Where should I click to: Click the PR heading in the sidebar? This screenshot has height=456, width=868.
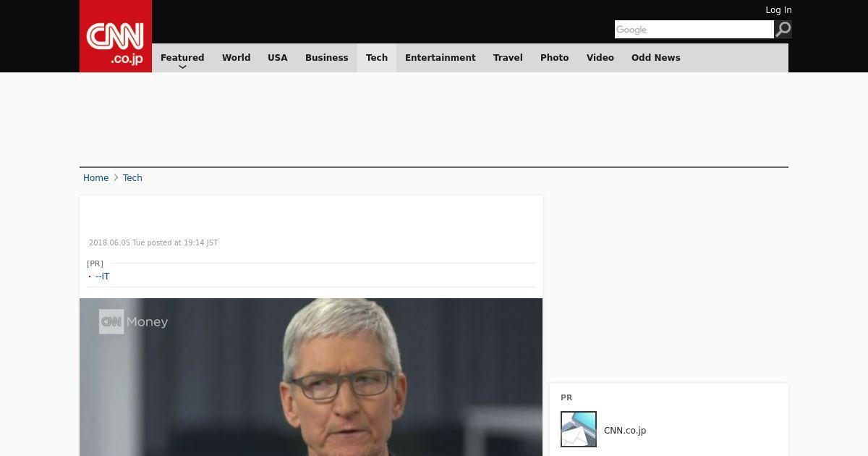[566, 397]
